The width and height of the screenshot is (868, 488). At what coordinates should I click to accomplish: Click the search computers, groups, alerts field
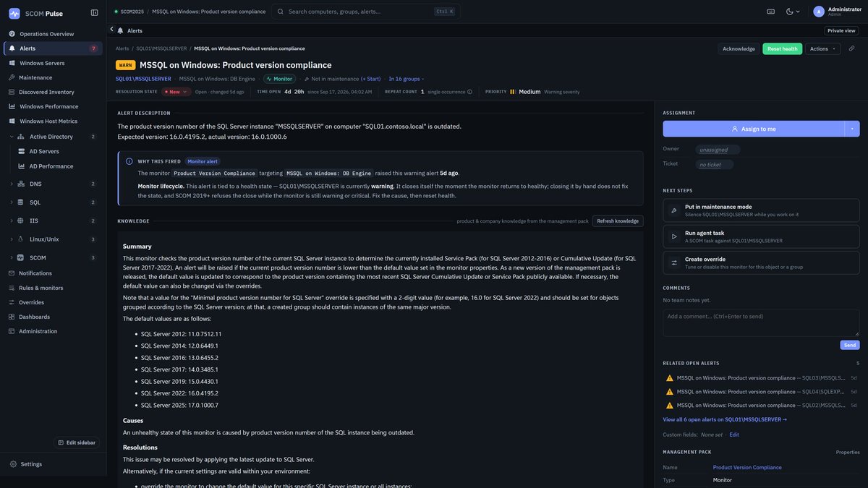click(x=366, y=12)
